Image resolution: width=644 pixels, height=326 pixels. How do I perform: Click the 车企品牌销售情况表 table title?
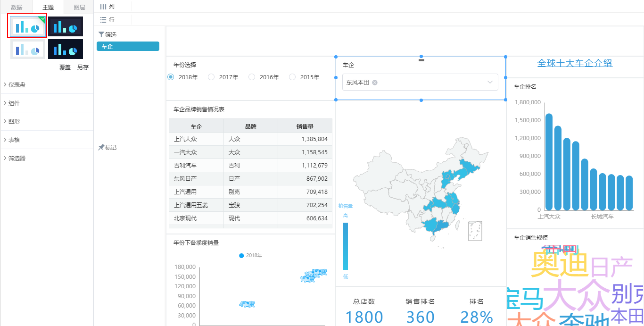pos(199,109)
